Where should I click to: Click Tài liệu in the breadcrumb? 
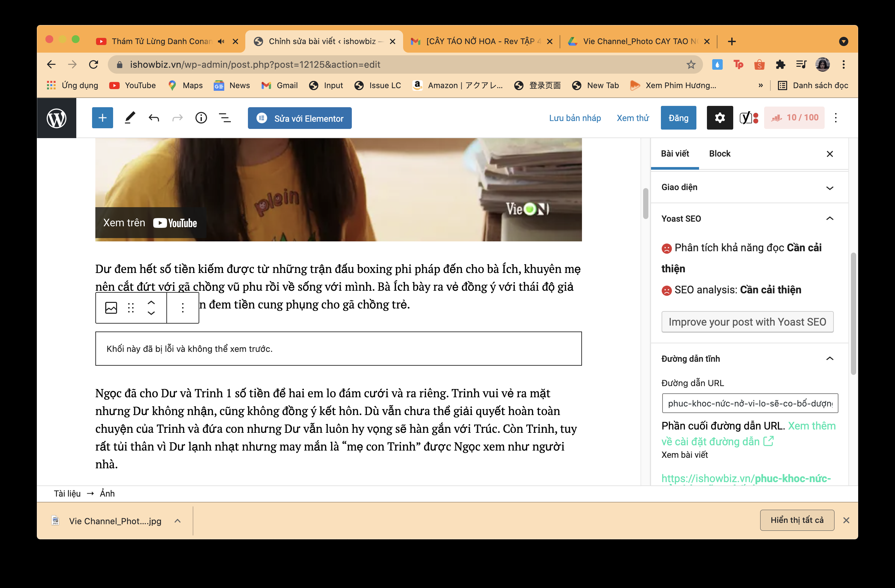(x=67, y=494)
